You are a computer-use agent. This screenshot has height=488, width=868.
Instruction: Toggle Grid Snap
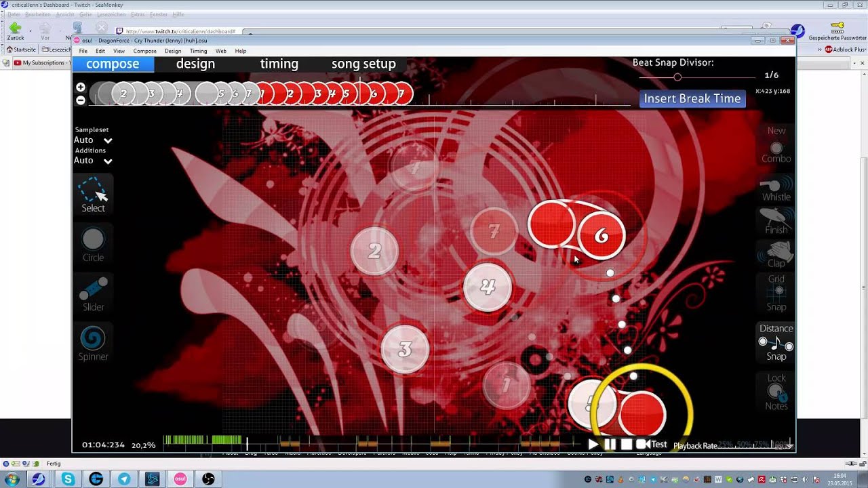pos(776,293)
